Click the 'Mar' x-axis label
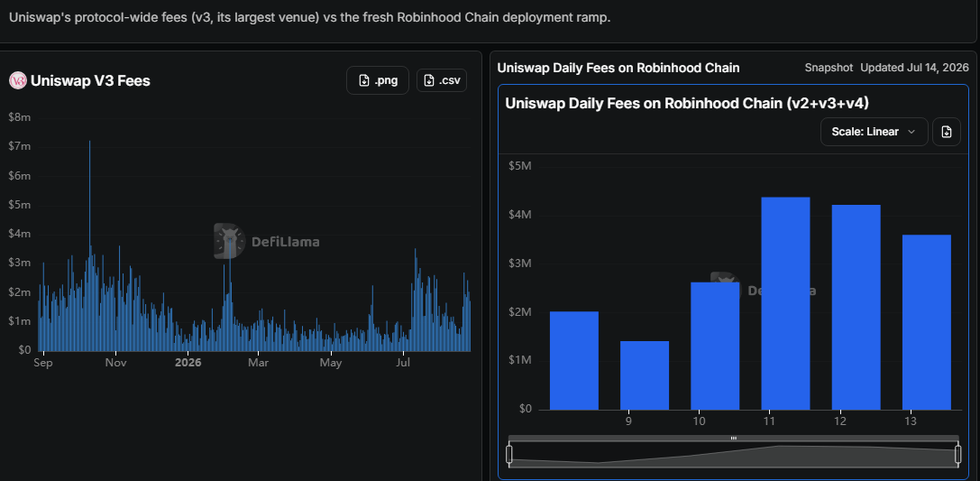The width and height of the screenshot is (980, 481). coord(258,362)
